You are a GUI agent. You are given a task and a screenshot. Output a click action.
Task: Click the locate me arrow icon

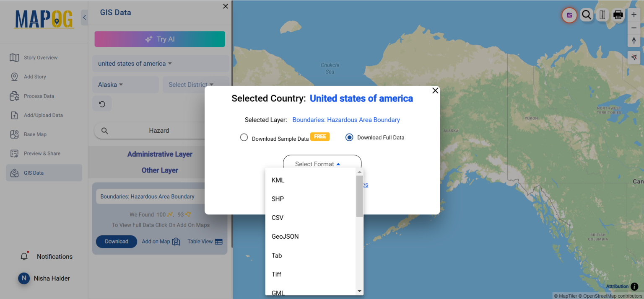pos(634,57)
